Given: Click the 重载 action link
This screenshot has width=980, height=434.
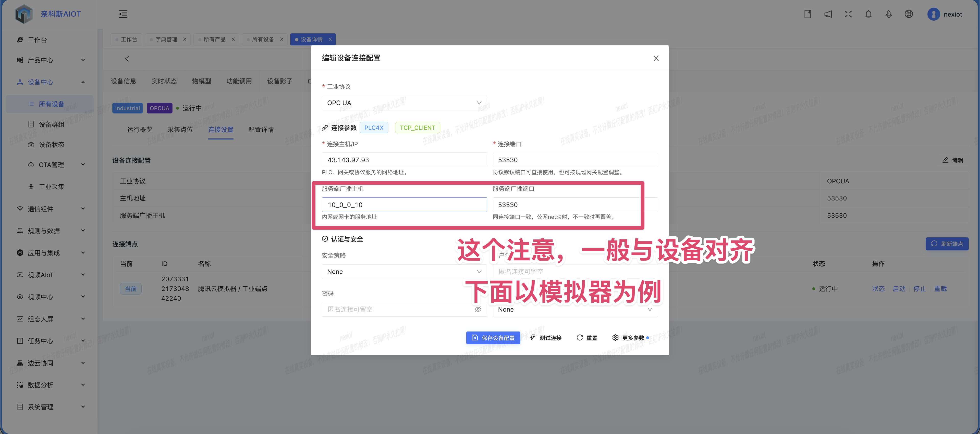Looking at the screenshot, I should coord(940,289).
